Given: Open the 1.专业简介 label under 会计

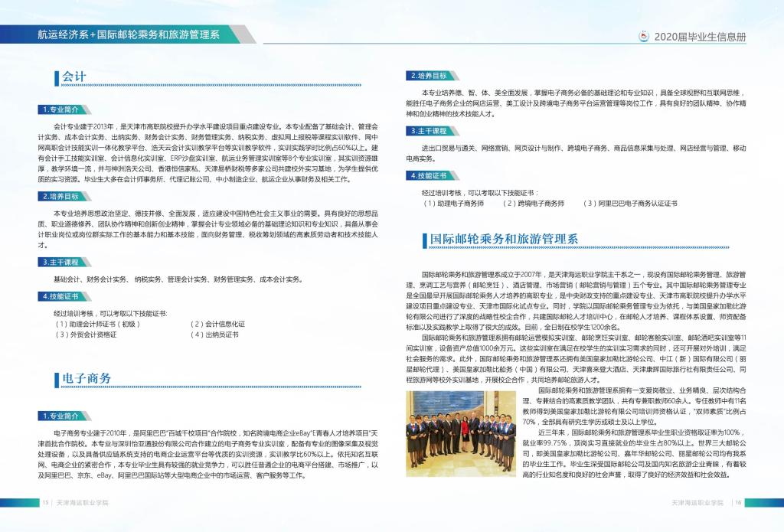Looking at the screenshot, I should [x=60, y=109].
